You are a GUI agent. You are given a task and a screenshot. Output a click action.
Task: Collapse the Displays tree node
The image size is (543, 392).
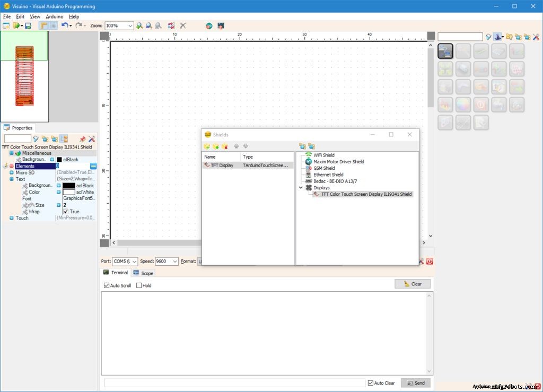click(x=301, y=188)
